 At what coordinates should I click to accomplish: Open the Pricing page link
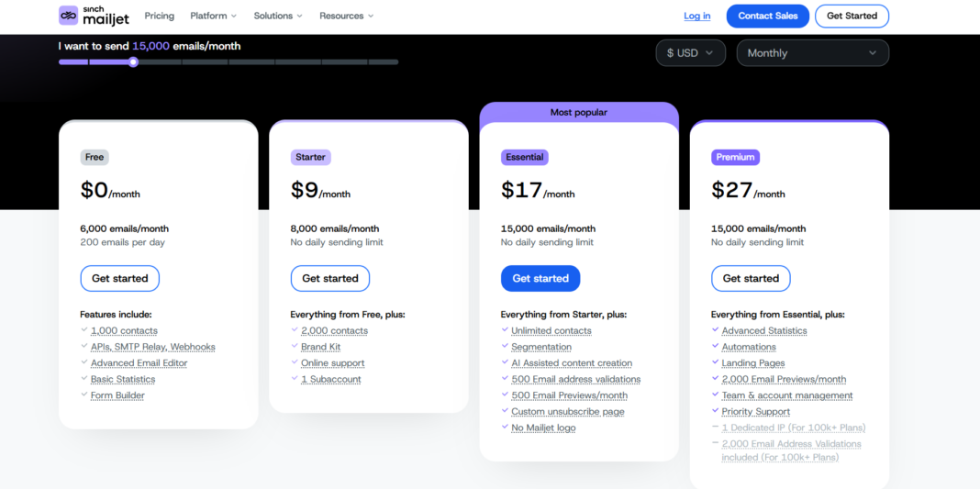coord(160,16)
